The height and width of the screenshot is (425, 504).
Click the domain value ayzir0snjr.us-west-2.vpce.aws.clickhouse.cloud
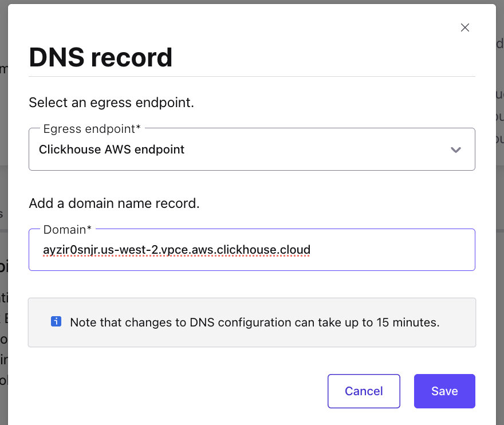176,250
